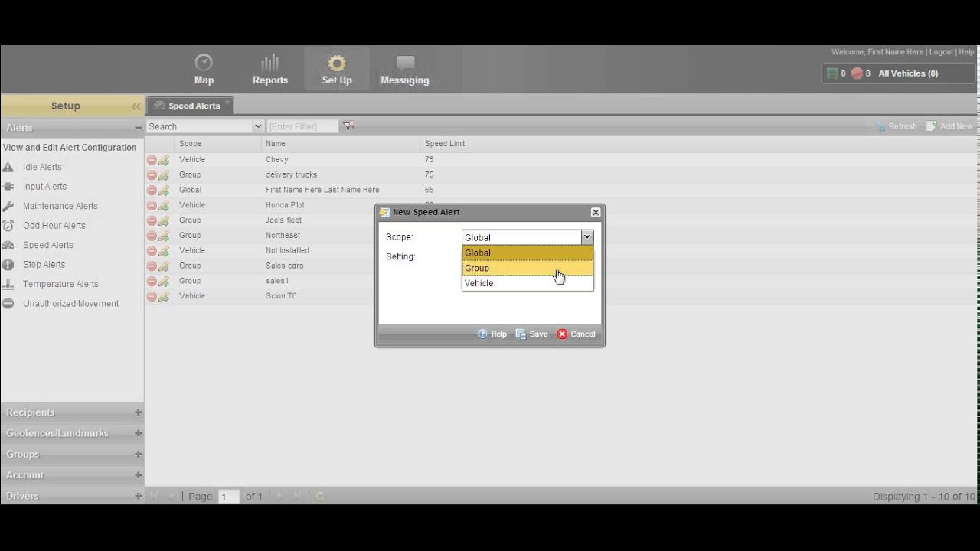Select Group from Scope list

(x=528, y=268)
